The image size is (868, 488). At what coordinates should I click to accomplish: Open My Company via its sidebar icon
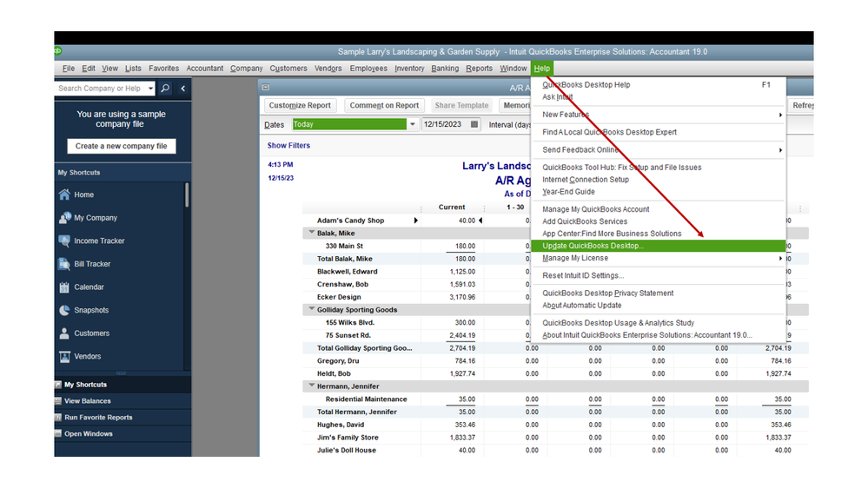click(x=64, y=218)
